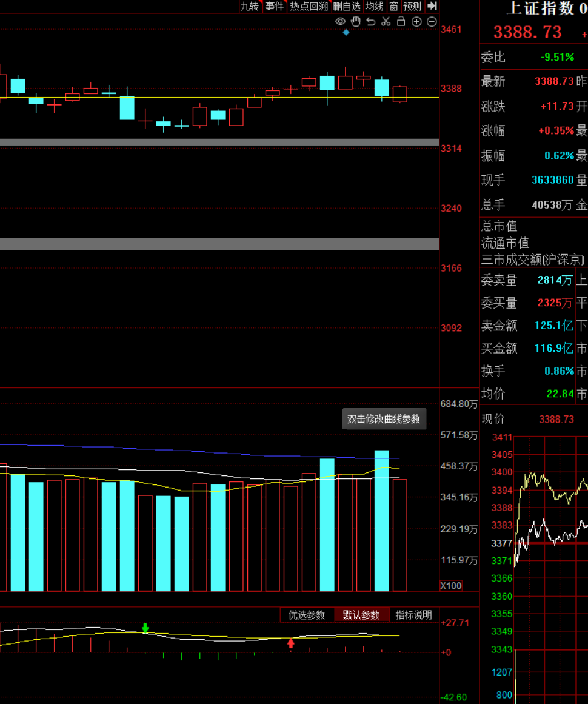Click the 3411 intraday axis label
588x704 pixels.
pyautogui.click(x=502, y=437)
